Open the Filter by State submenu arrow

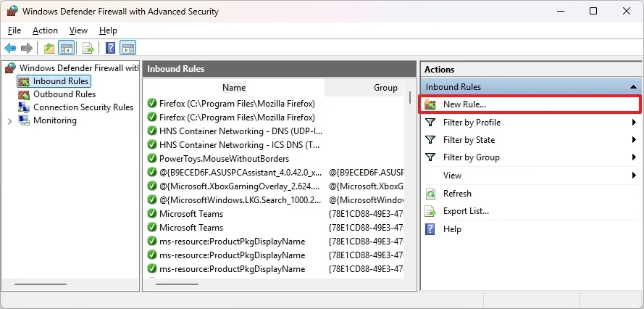click(634, 140)
